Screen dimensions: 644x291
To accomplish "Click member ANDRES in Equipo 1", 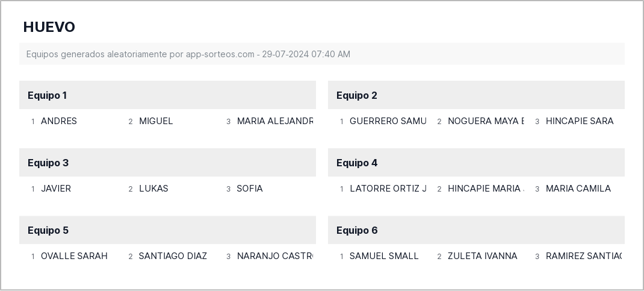I will click(59, 121).
